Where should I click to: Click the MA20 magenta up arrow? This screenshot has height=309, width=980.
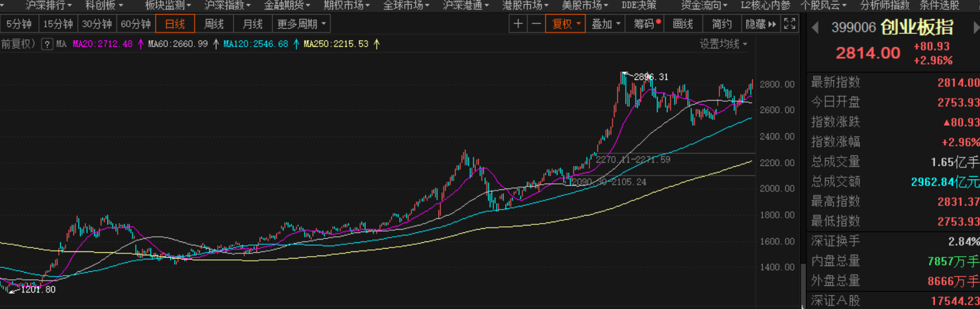[x=140, y=44]
